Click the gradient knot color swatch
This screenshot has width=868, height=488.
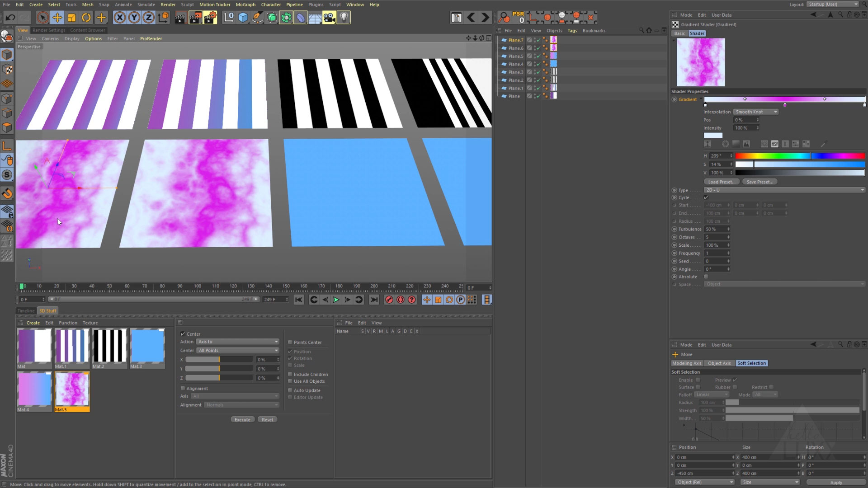[713, 135]
